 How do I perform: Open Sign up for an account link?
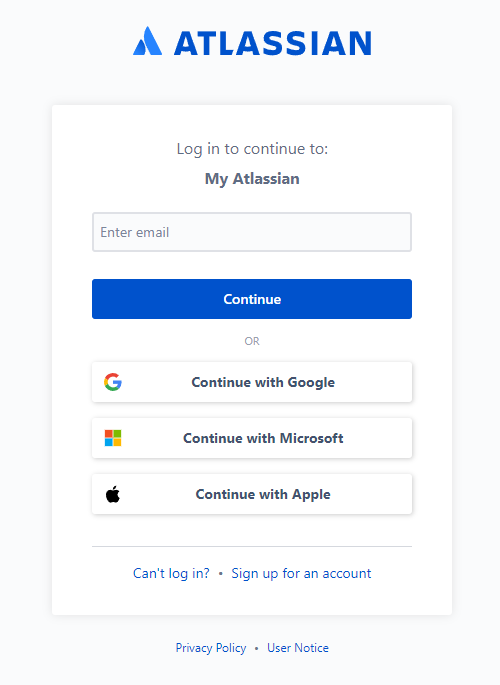pos(301,573)
